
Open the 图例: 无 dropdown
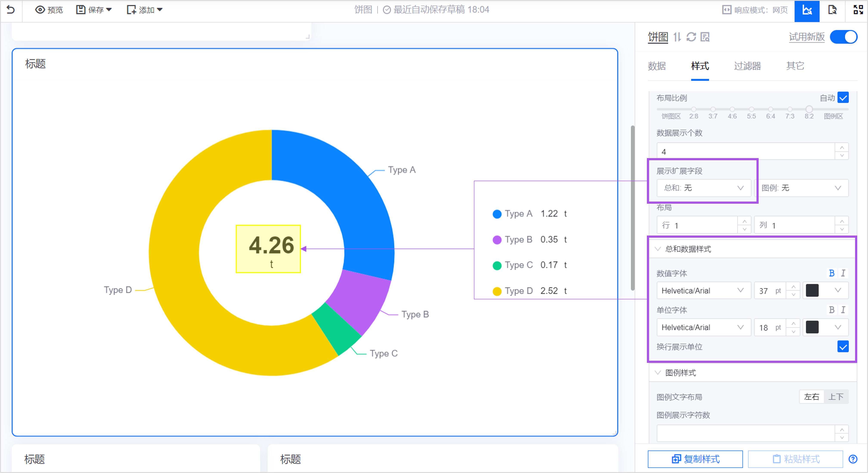(801, 188)
